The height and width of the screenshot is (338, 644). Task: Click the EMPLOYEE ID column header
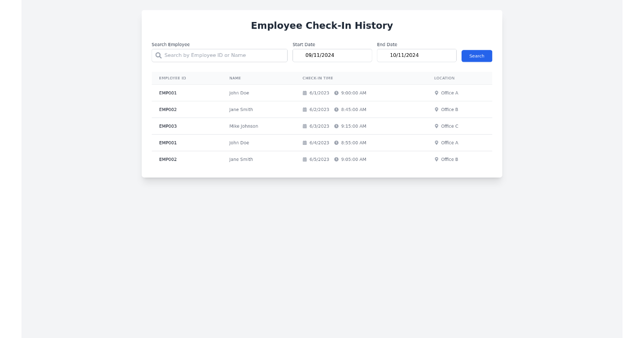[172, 78]
